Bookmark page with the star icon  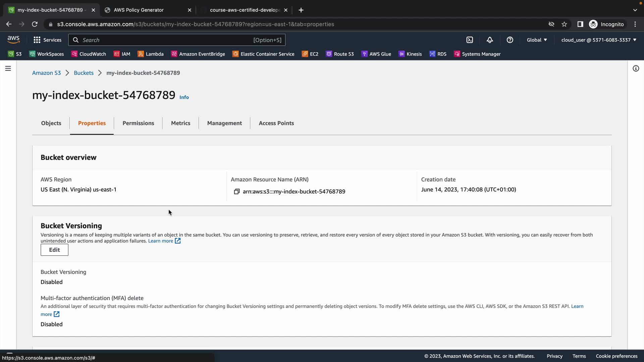tap(564, 24)
